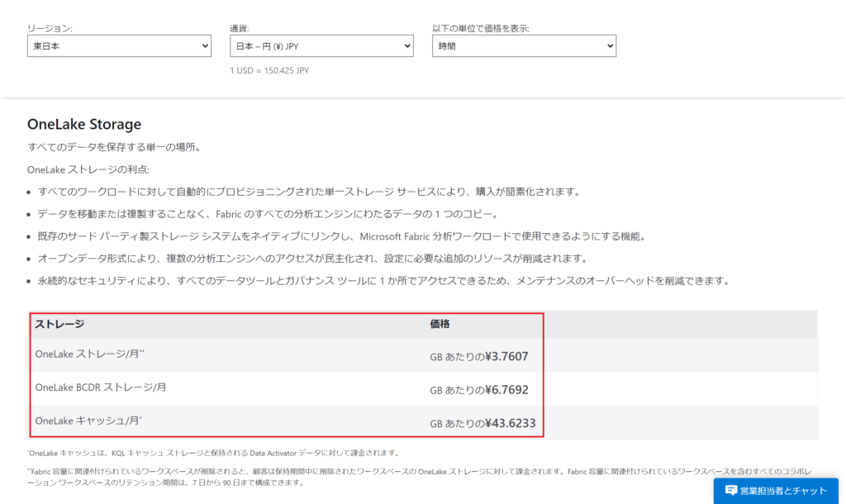Click the 価格 column header
Image resolution: width=846 pixels, height=504 pixels.
pyautogui.click(x=440, y=325)
